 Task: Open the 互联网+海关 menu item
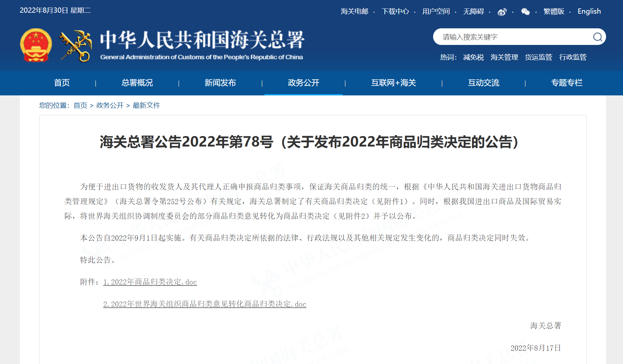coord(393,83)
